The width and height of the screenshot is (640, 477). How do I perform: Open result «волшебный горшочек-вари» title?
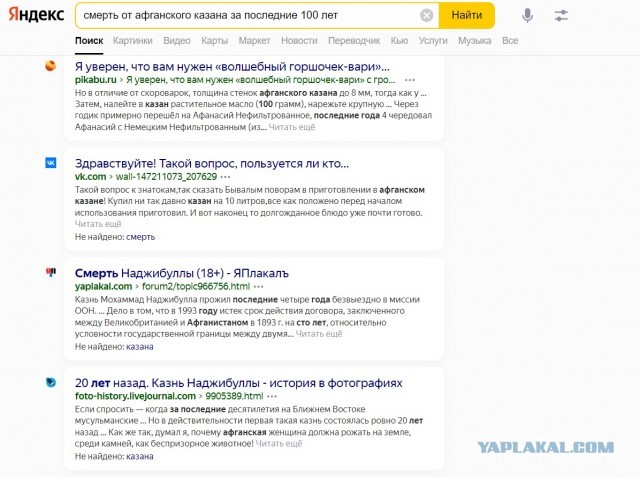pyautogui.click(x=232, y=66)
